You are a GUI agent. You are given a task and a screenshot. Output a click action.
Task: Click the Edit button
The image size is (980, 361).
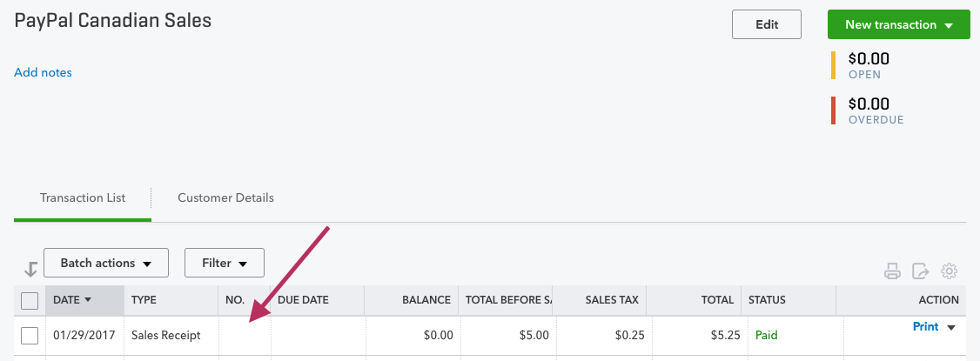(x=767, y=25)
